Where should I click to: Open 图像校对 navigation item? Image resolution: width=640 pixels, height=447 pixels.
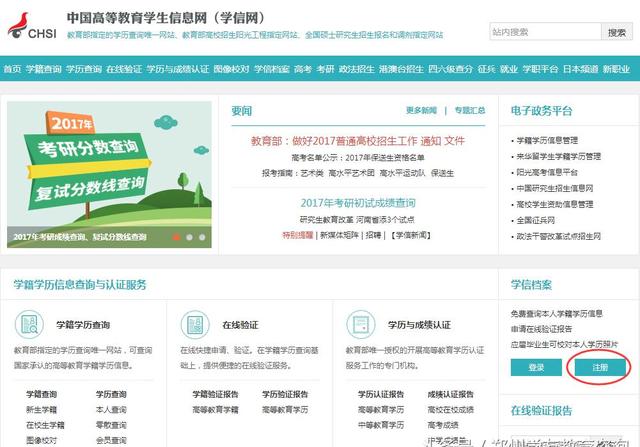(231, 69)
